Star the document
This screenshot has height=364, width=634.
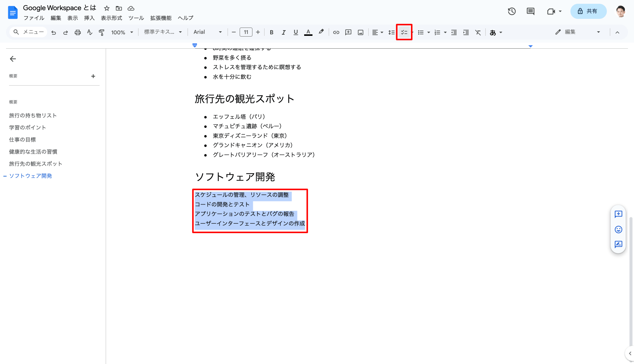click(107, 8)
